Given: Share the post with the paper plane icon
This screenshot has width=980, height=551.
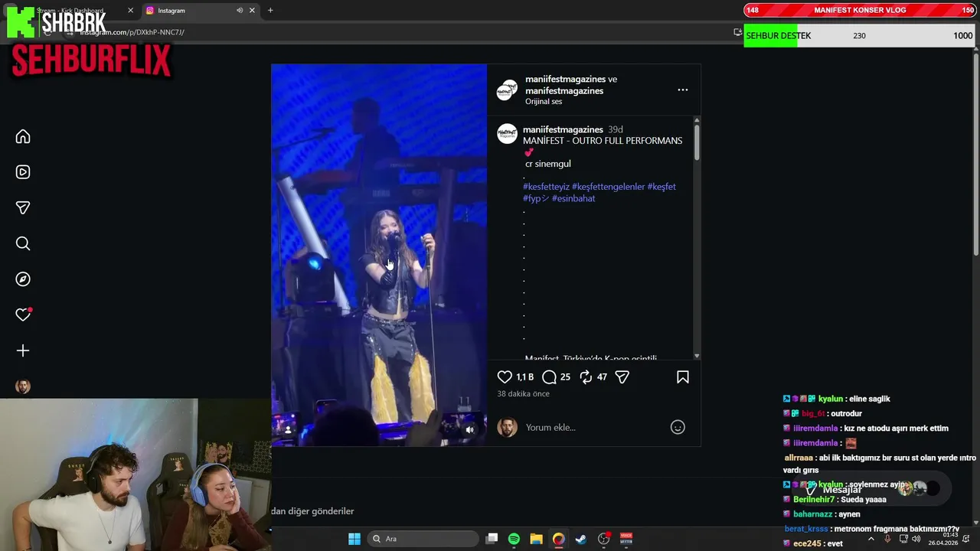Looking at the screenshot, I should (x=622, y=377).
